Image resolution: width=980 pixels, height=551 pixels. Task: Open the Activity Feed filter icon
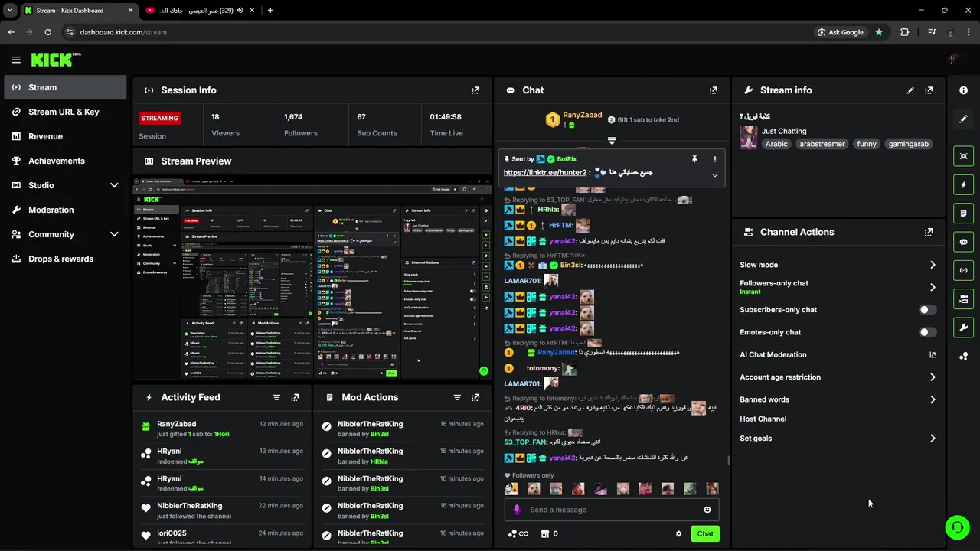click(276, 397)
